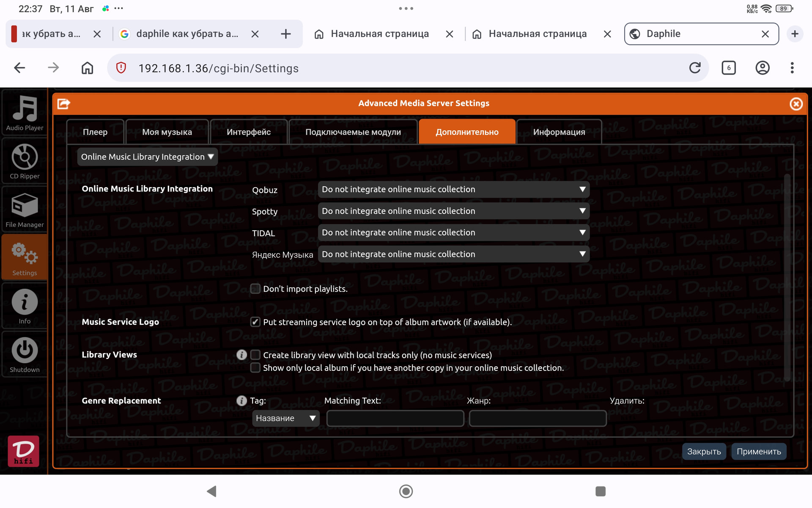Switch to the Плеер tab
812x508 pixels.
pyautogui.click(x=95, y=132)
